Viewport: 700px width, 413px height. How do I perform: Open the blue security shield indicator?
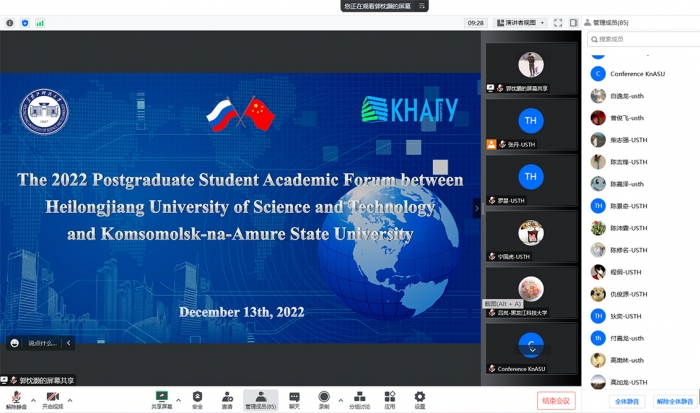(25, 22)
